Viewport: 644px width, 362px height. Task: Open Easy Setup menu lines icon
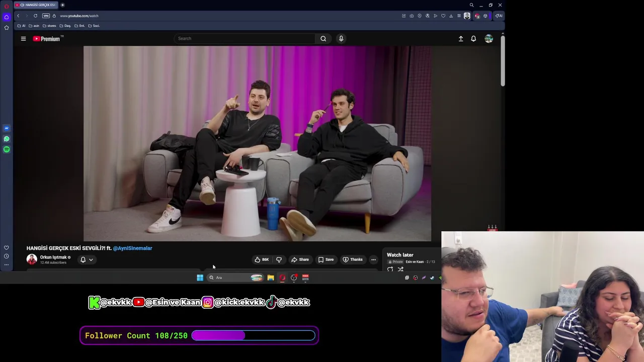[x=459, y=16]
